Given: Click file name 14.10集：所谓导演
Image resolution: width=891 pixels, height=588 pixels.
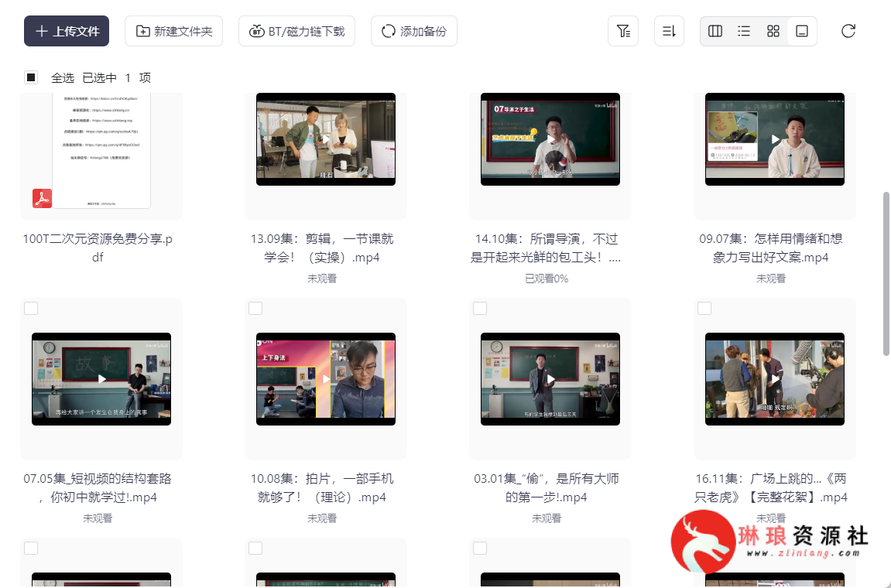Looking at the screenshot, I should pyautogui.click(x=546, y=248).
